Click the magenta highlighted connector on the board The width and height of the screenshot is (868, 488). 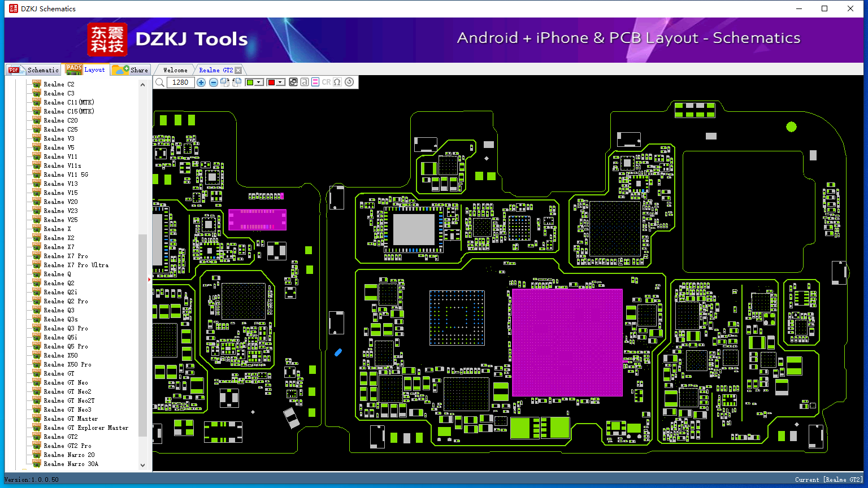pyautogui.click(x=257, y=219)
